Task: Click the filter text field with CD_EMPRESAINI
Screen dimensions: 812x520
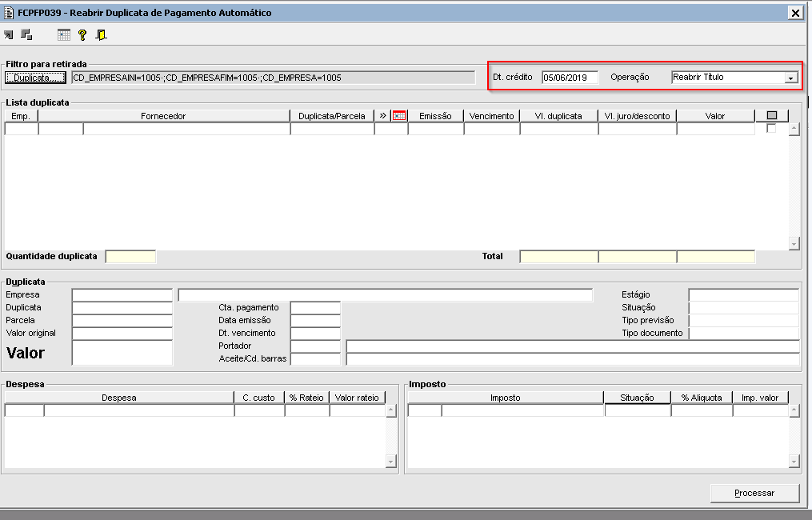Action: pyautogui.click(x=274, y=78)
